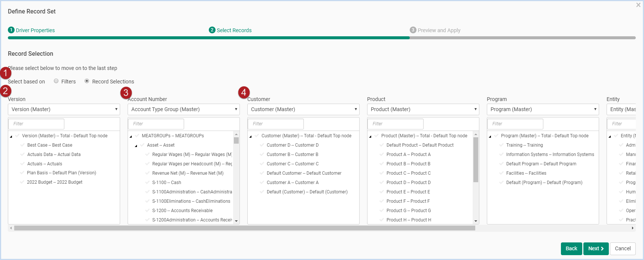
Task: Check the Customer B checkmark
Action: (262, 154)
